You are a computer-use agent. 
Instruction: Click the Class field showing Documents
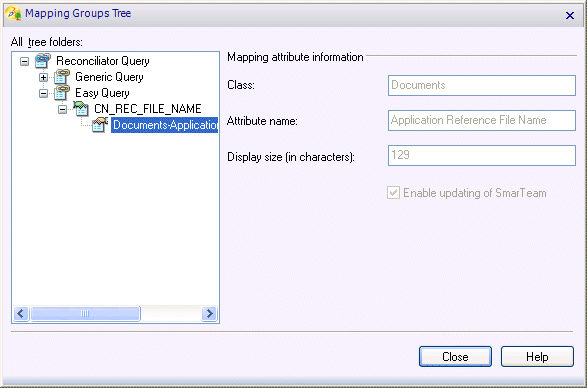point(482,85)
